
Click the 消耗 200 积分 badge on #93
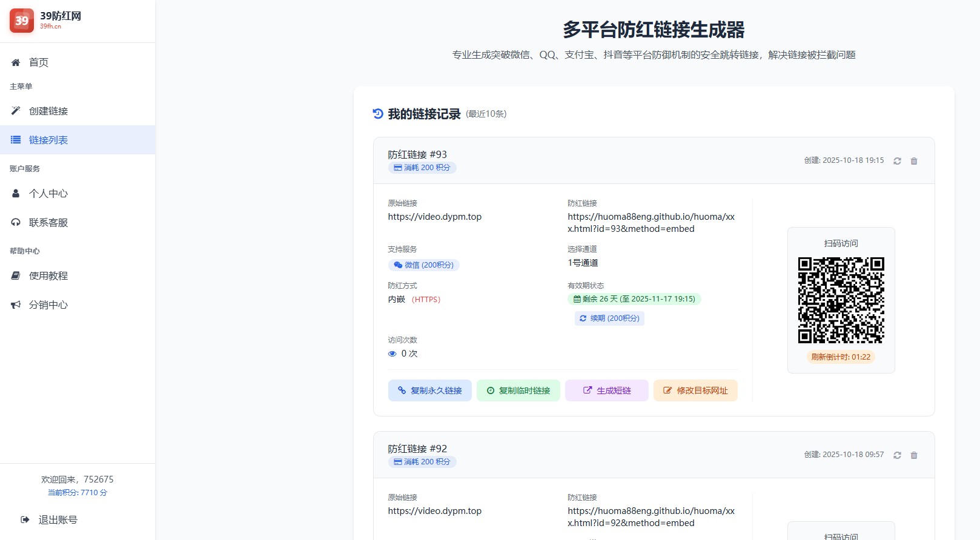422,168
